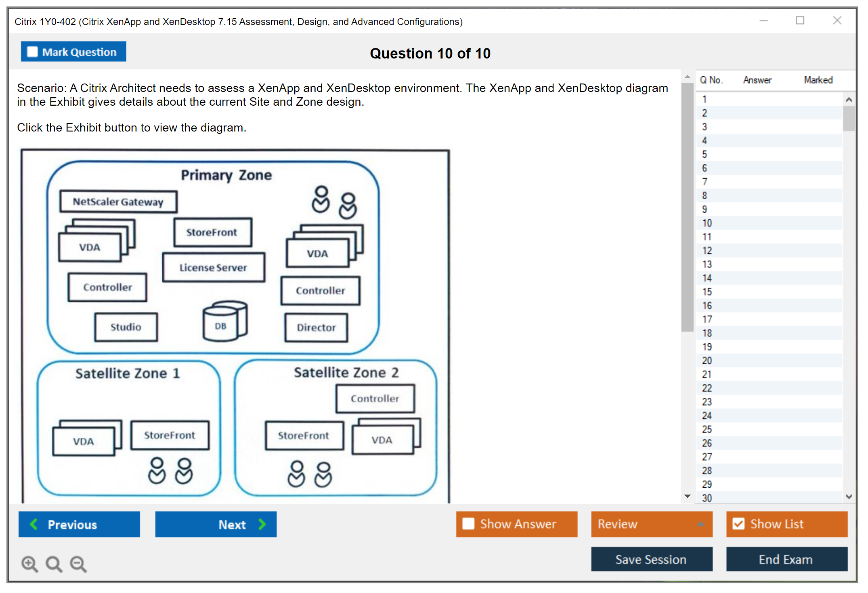Click the zoom in magnifier icon

(29, 564)
